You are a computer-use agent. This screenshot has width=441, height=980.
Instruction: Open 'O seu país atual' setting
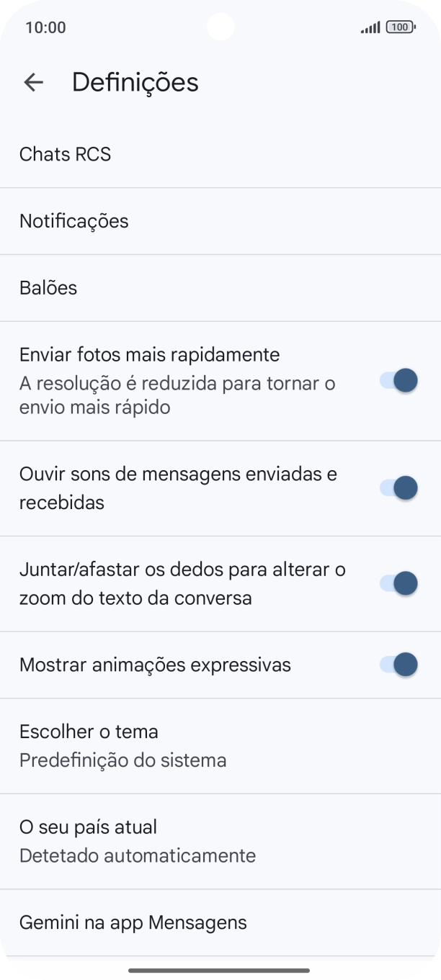pyautogui.click(x=87, y=827)
